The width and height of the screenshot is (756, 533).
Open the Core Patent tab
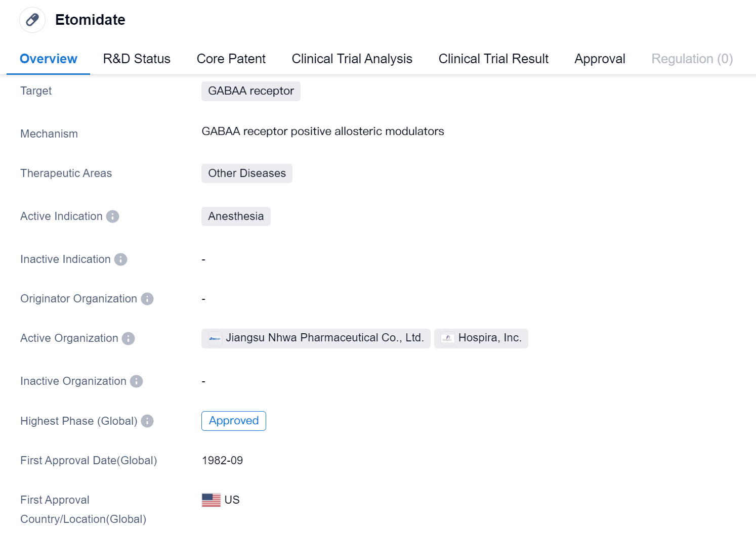(x=231, y=59)
